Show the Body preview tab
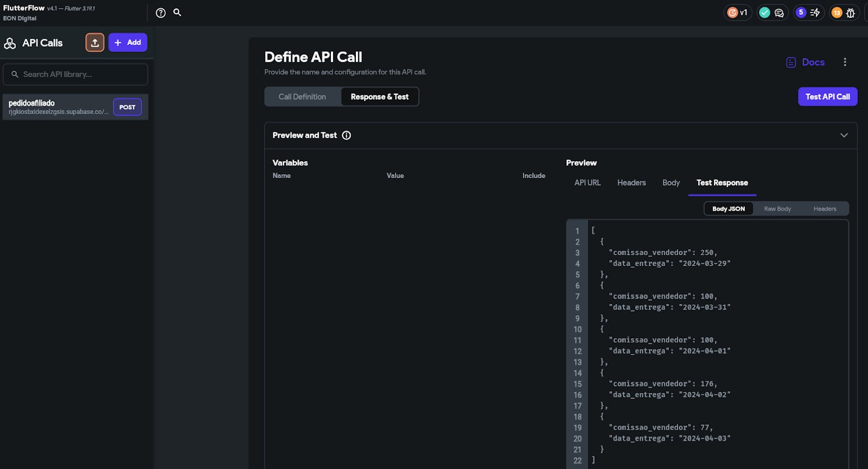868x469 pixels. point(671,183)
